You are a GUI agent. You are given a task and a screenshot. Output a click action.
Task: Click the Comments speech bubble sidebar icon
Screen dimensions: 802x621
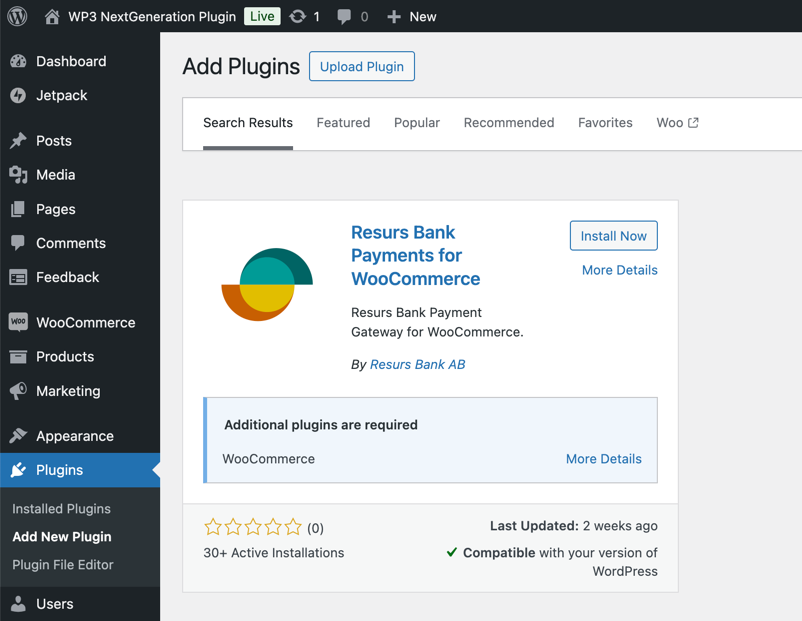tap(18, 243)
